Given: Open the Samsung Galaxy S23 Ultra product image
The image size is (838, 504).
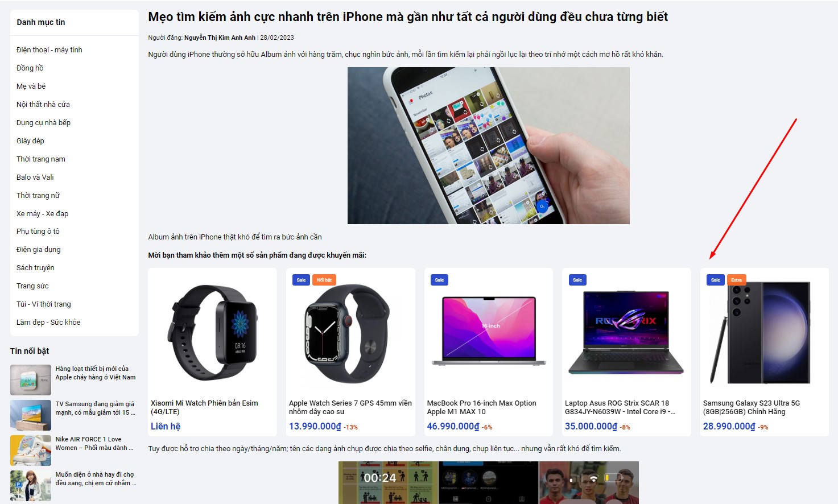Looking at the screenshot, I should pyautogui.click(x=764, y=333).
